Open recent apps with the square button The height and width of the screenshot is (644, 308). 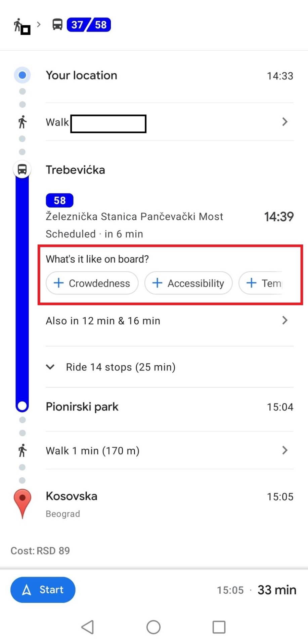click(x=219, y=627)
